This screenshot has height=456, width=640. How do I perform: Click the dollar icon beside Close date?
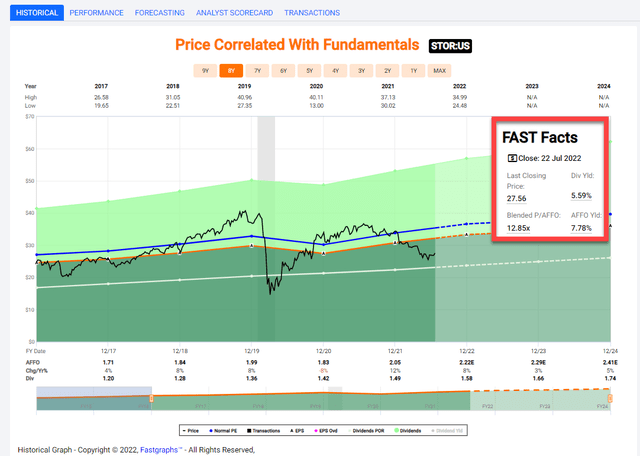point(512,158)
